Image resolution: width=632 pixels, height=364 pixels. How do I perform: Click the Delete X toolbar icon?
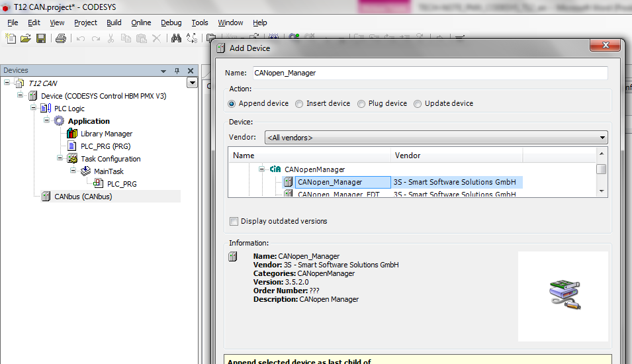[156, 38]
